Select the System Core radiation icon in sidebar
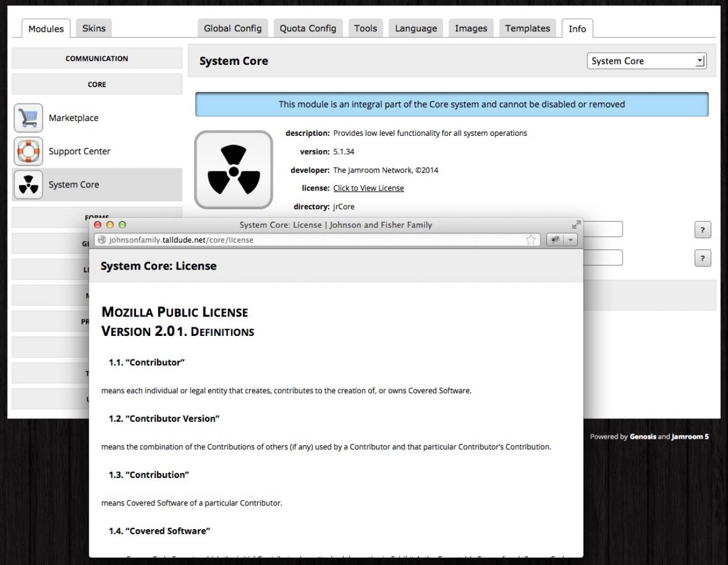Screen dimensions: 728x565 tap(28, 185)
